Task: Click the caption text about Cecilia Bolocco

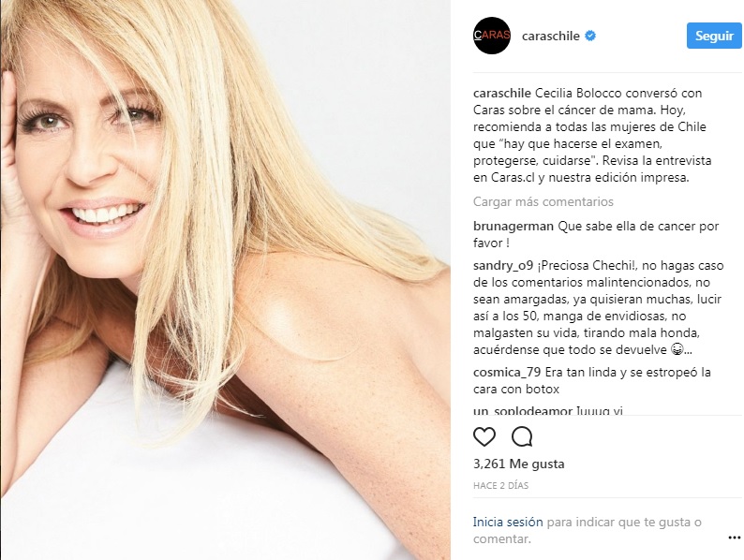Action: 592,135
